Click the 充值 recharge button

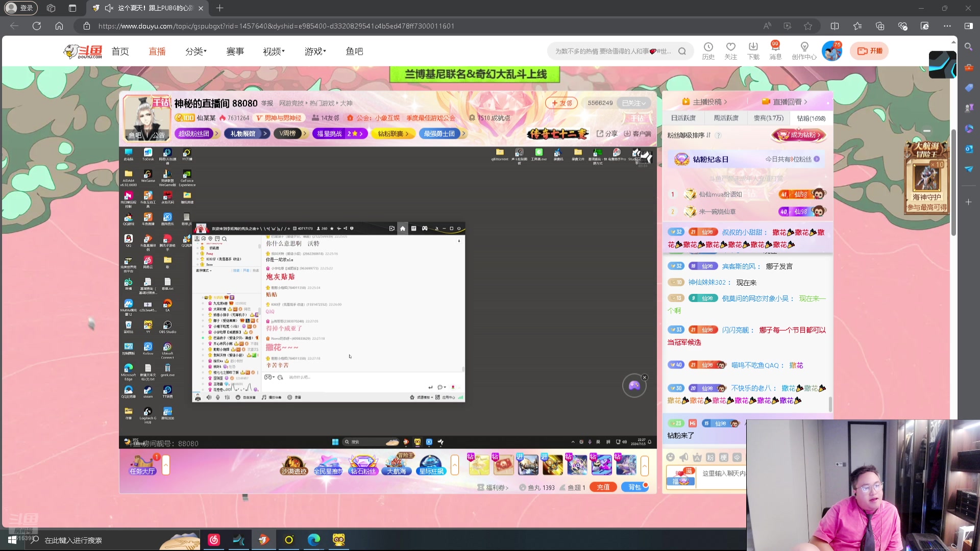pyautogui.click(x=603, y=487)
